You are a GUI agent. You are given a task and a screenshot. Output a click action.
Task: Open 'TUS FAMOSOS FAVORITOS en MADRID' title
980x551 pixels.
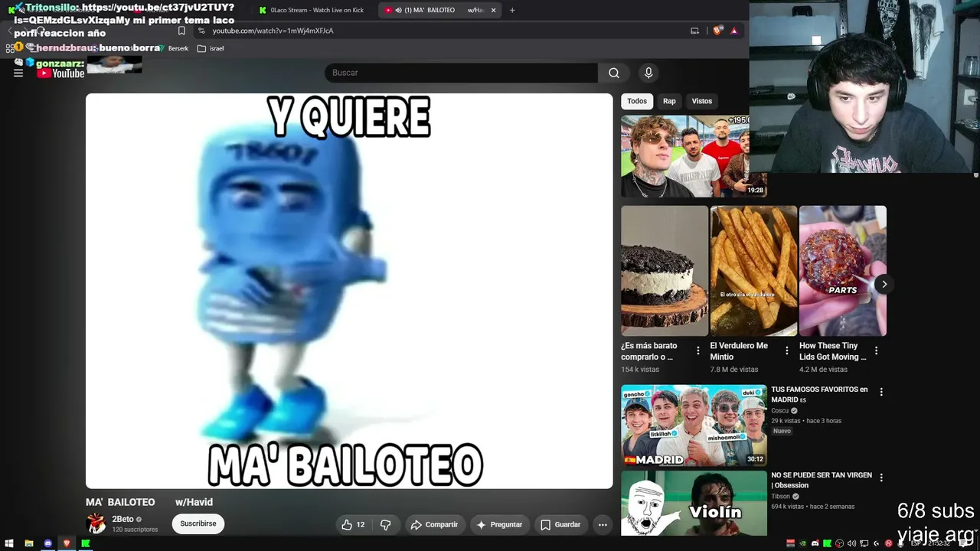pyautogui.click(x=820, y=394)
